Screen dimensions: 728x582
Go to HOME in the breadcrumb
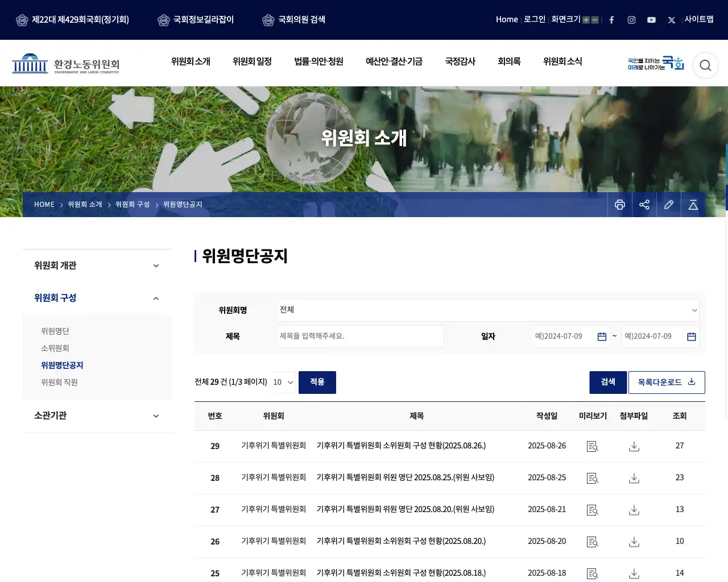[x=44, y=205]
